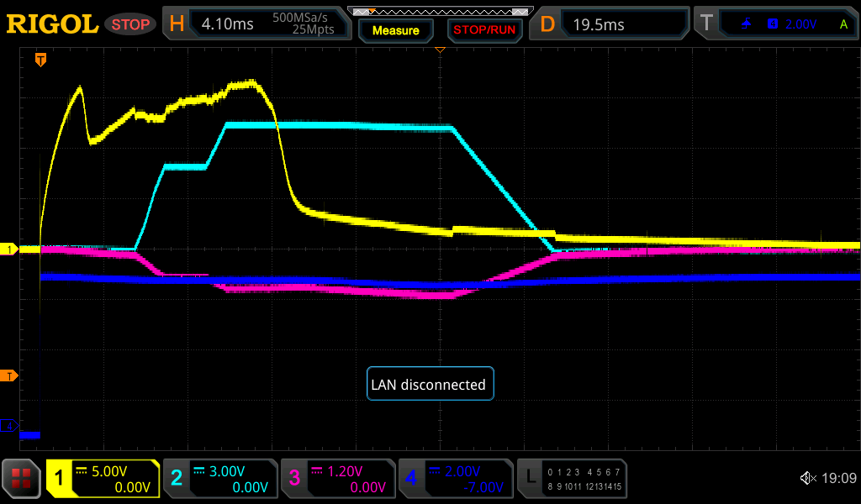The width and height of the screenshot is (861, 504).
Task: Toggle channel 3 with 1.20V scale
Action: click(338, 479)
